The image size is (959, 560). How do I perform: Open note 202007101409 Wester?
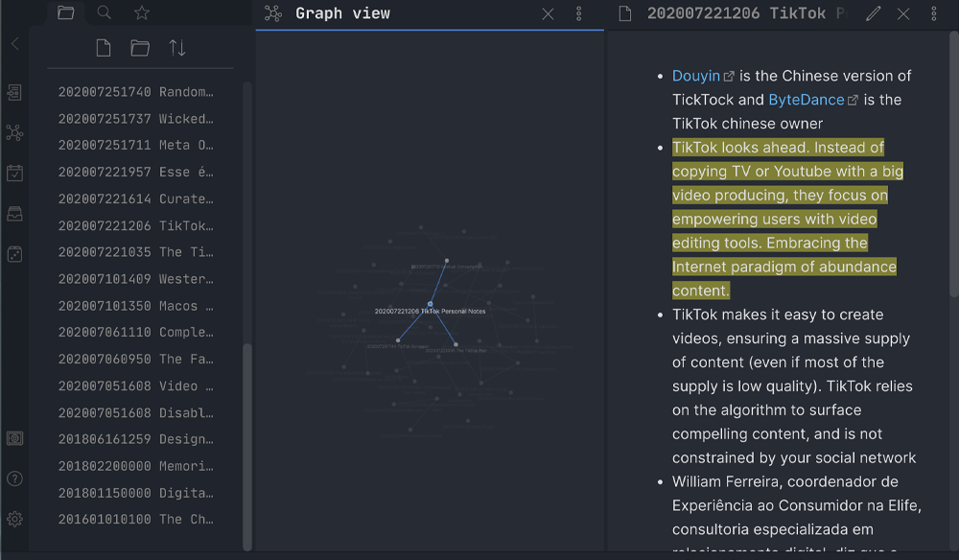pos(136,279)
